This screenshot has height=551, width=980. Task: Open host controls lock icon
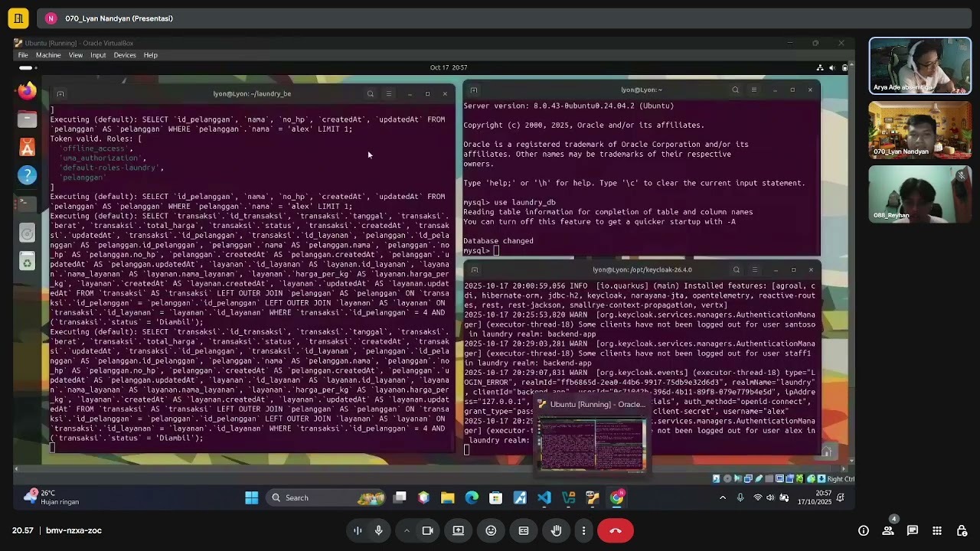pyautogui.click(x=962, y=530)
